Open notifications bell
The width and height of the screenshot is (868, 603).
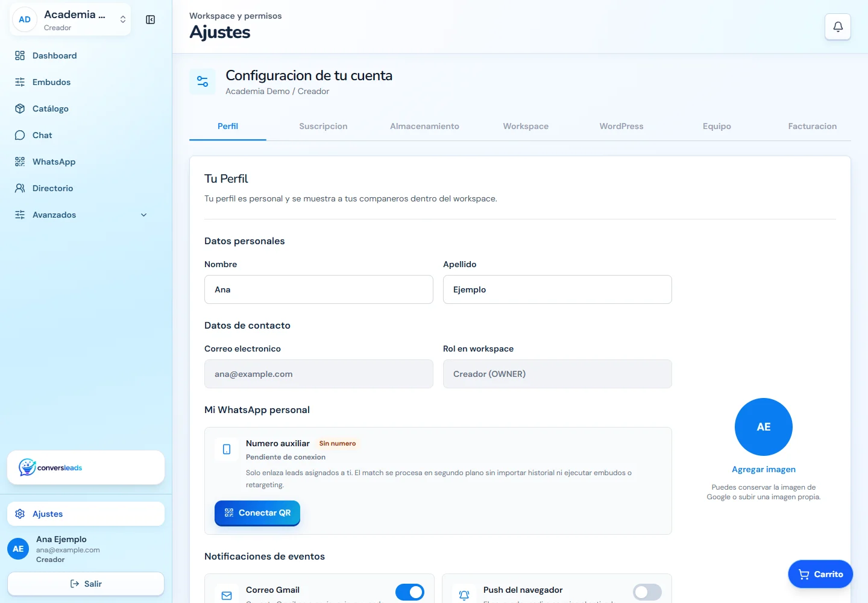(838, 27)
